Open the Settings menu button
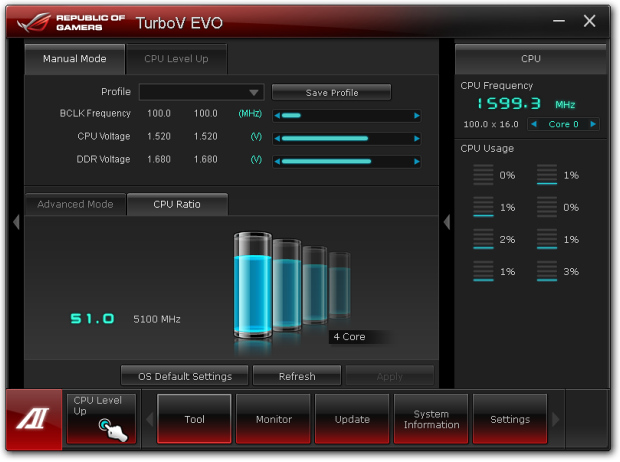Image resolution: width=620 pixels, height=462 pixels. 510,419
